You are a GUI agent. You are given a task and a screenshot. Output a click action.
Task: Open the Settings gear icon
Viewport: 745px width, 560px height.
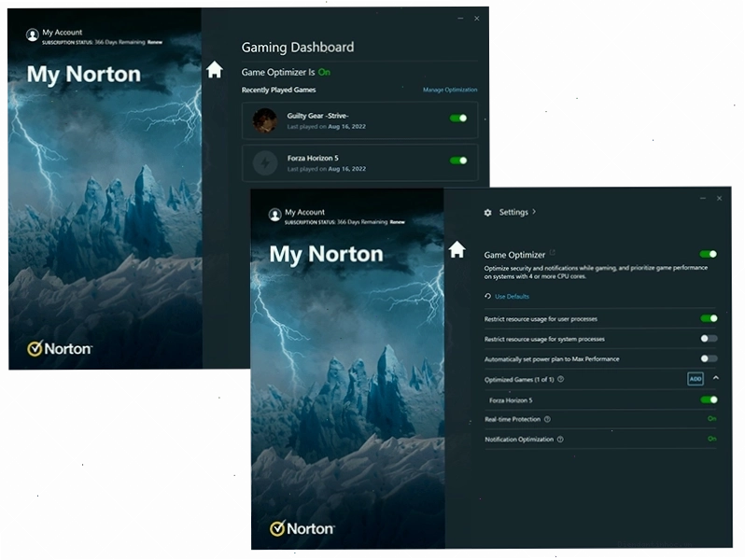[487, 213]
